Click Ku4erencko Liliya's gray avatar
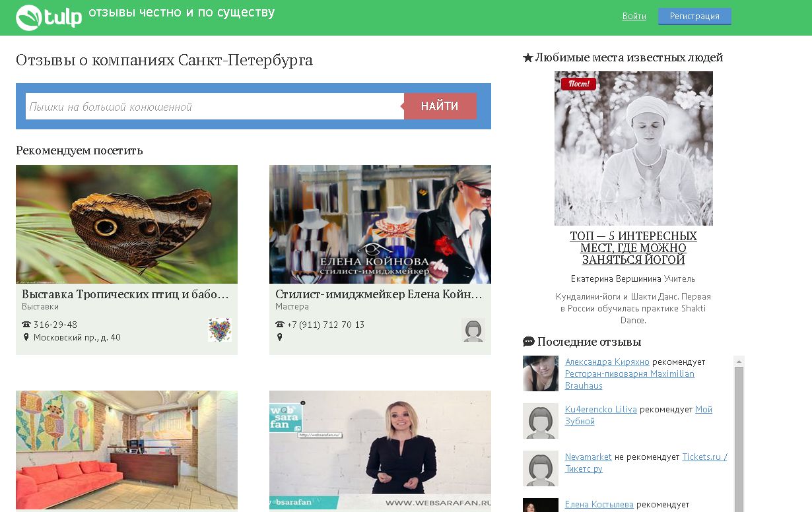The height and width of the screenshot is (512, 812). click(541, 421)
